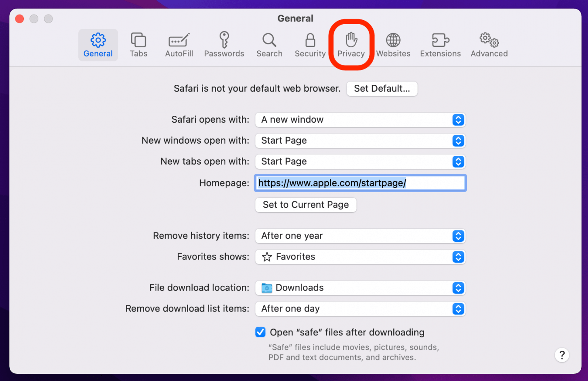Expand Remove history items dropdown
The image size is (588, 381).
click(x=360, y=236)
